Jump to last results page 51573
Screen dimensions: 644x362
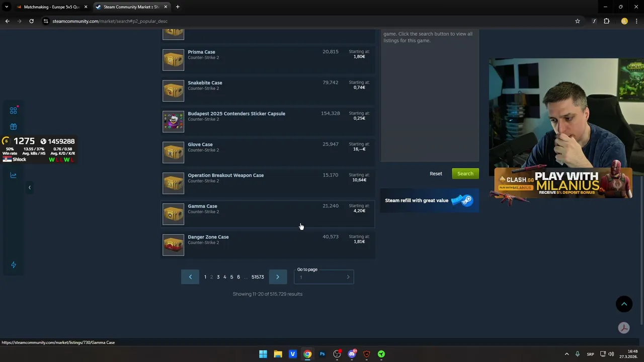(x=258, y=277)
